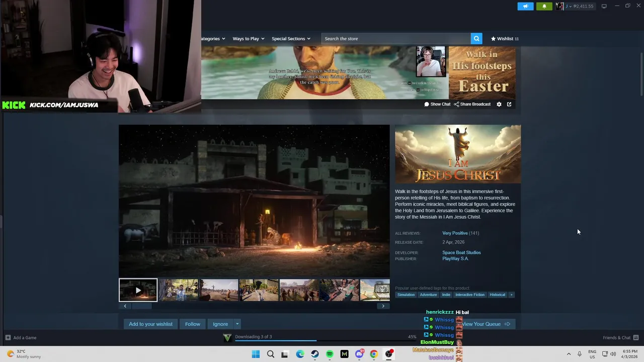Open Spotify from the taskbar
The height and width of the screenshot is (362, 644).
330,354
